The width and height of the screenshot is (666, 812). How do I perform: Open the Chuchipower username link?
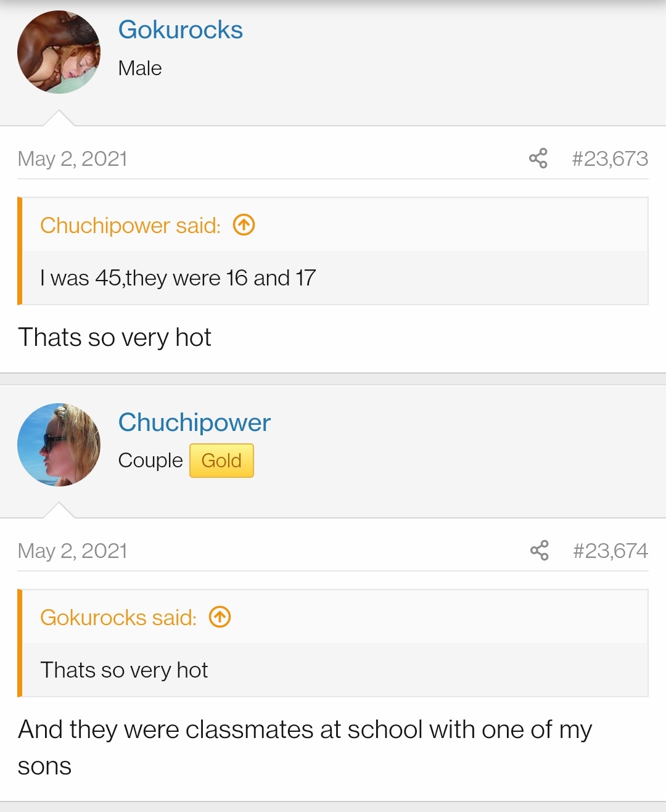pyautogui.click(x=194, y=422)
